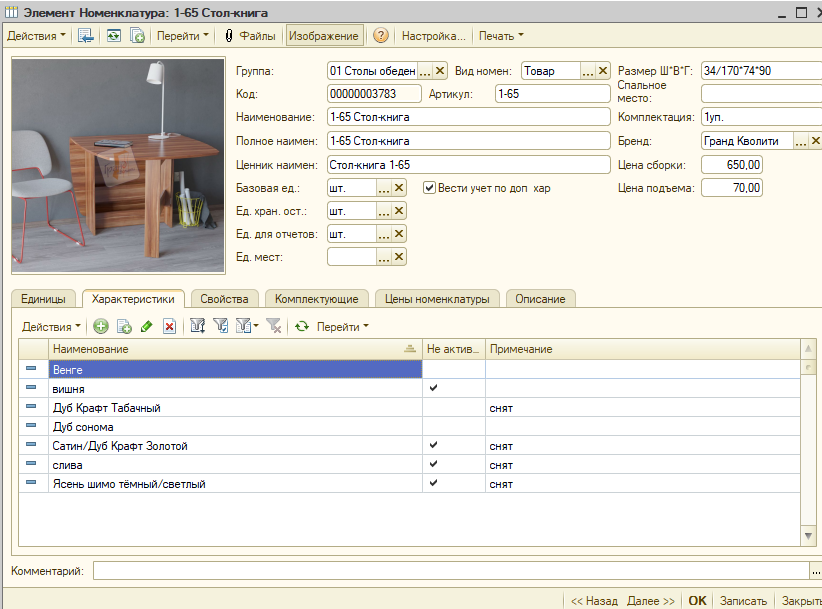The image size is (822, 609).
Task: Click the Refresh list icon in table toolbar
Action: click(301, 326)
